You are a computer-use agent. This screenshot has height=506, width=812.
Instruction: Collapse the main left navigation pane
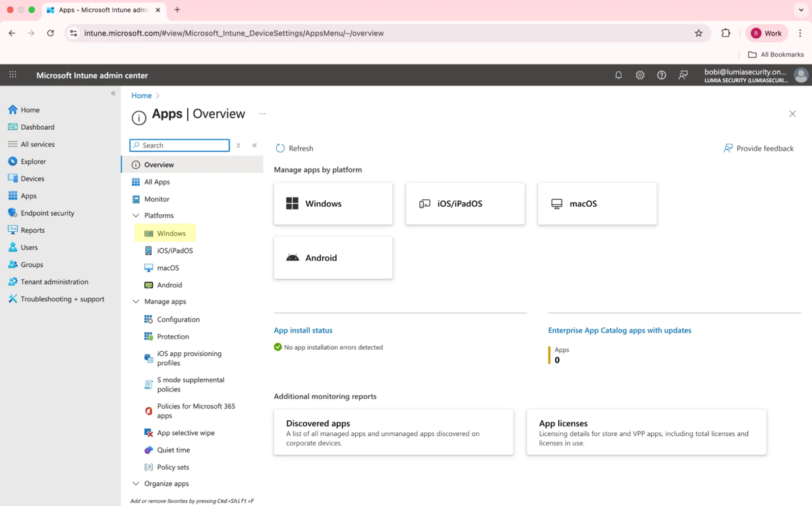coord(113,94)
